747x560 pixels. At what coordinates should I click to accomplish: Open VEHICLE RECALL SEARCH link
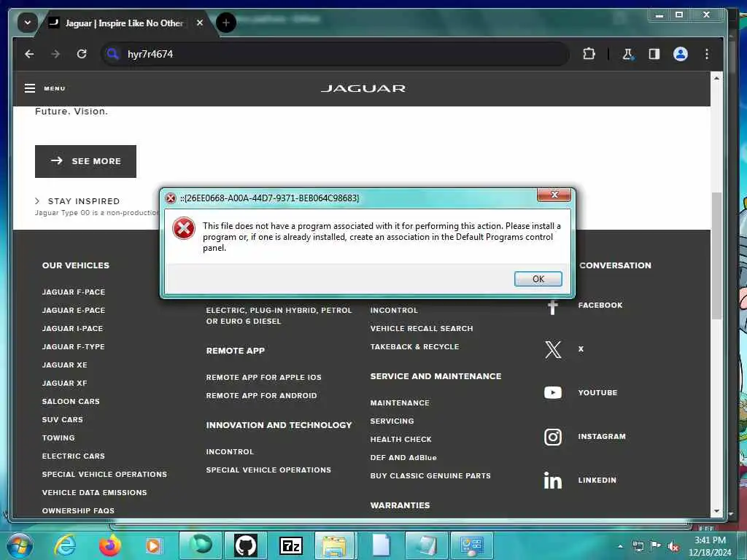tap(422, 328)
